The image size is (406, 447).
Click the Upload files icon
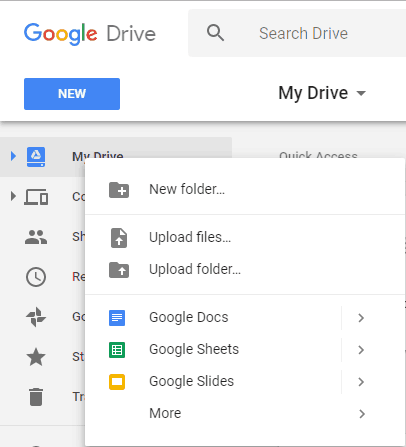click(x=119, y=238)
